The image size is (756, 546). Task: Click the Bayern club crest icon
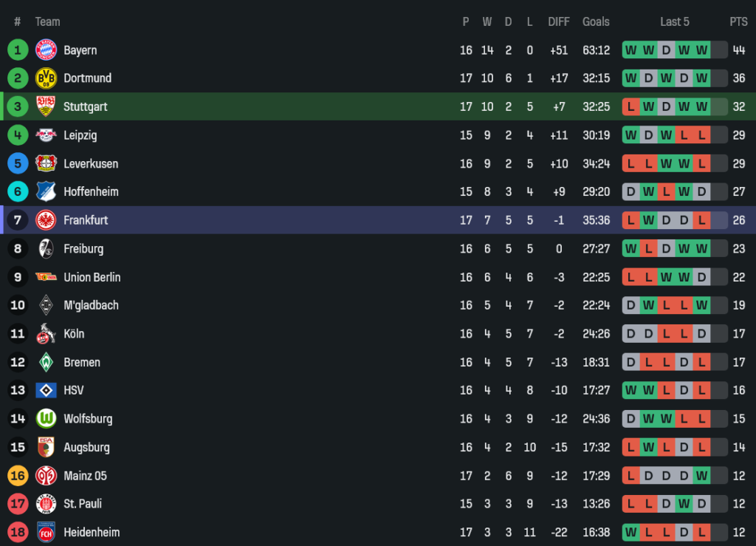point(46,50)
